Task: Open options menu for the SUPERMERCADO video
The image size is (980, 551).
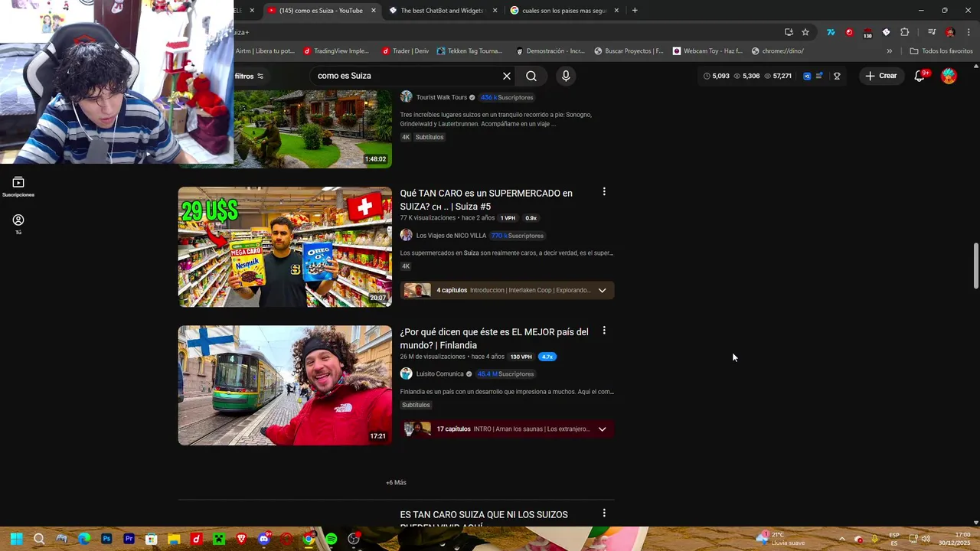Action: click(604, 192)
